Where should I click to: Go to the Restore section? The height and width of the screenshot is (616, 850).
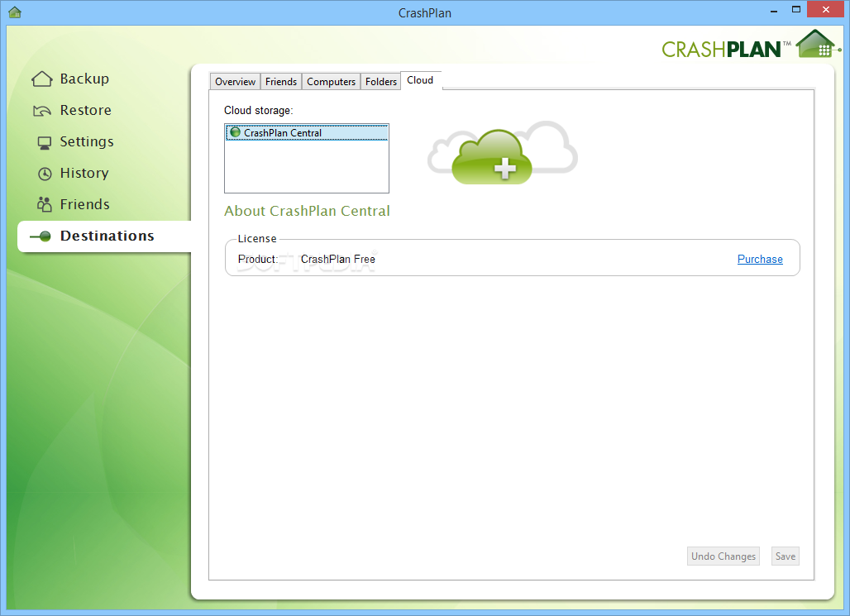tap(86, 110)
